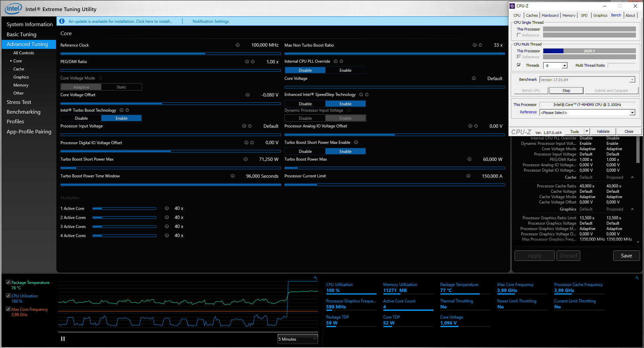Select the Graphics item under Advanced Tuning

pos(21,77)
